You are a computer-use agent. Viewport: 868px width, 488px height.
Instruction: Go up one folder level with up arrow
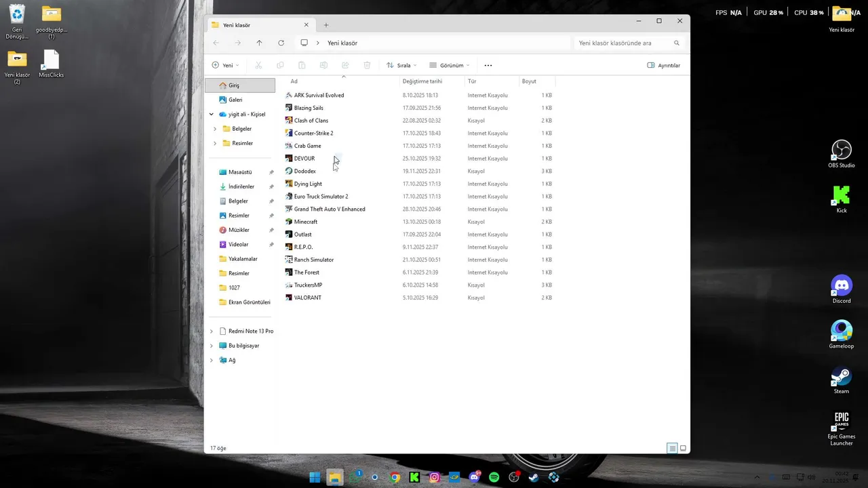259,43
